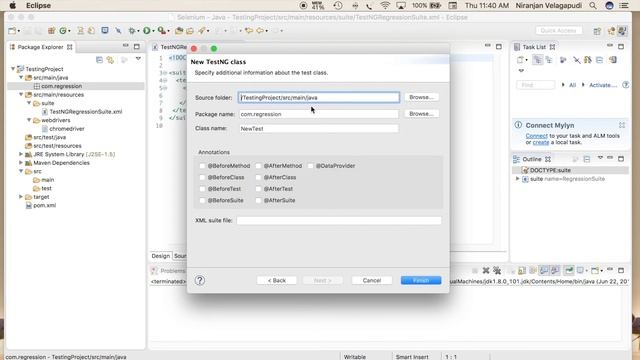Click the Run External Tools icon
The width and height of the screenshot is (640, 360).
tap(162, 31)
